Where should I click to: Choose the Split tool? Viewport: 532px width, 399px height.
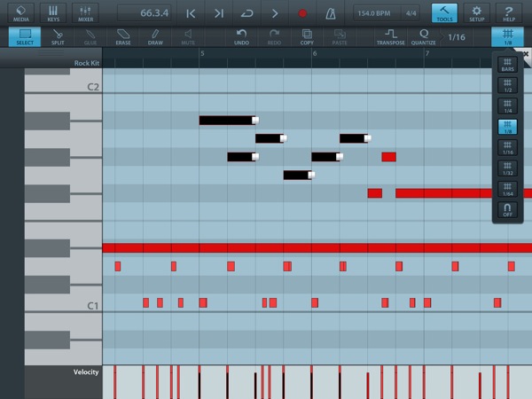tap(58, 37)
